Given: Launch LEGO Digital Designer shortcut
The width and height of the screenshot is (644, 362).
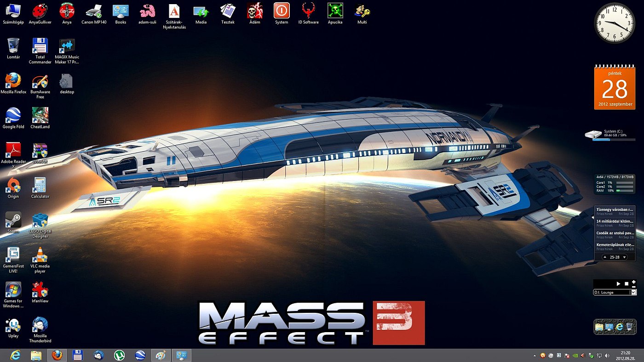Looking at the screenshot, I should 40,226.
